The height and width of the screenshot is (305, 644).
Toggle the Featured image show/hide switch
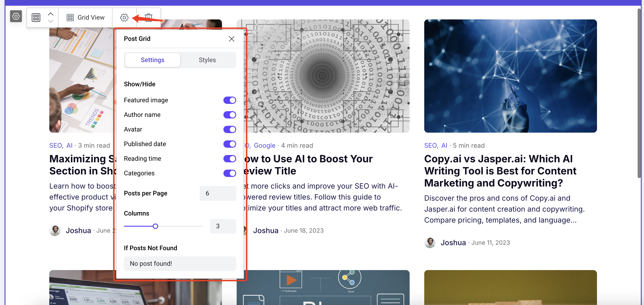pos(230,100)
